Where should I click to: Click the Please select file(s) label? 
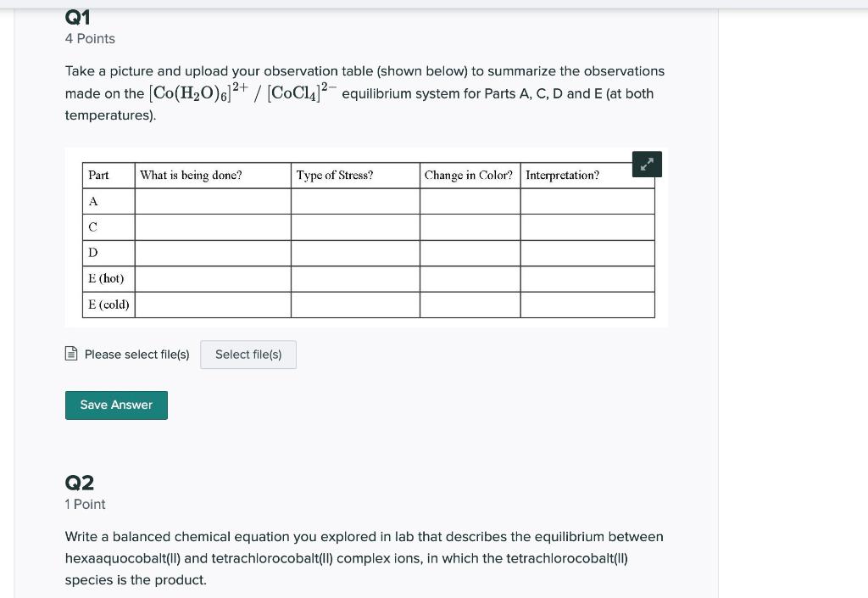pos(136,354)
